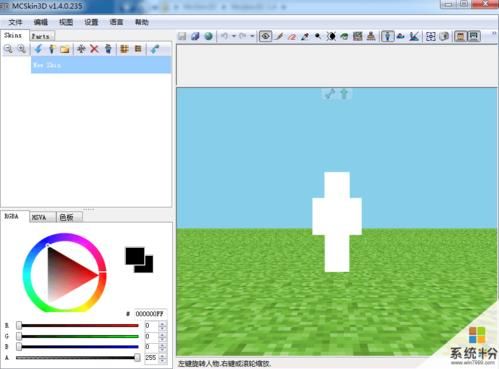Screen dimensions: 499x369
Task: Toggle the perspective character view button
Action: [387, 36]
